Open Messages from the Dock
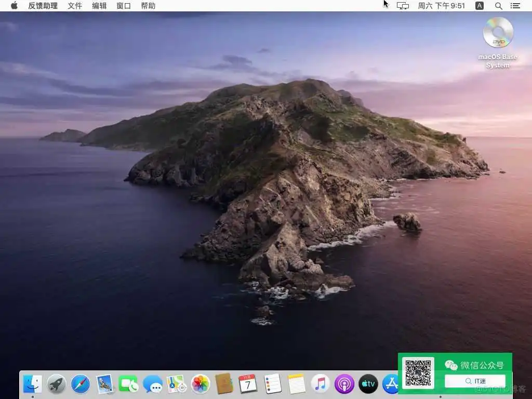Screen dimensions: 532x399 (152, 384)
